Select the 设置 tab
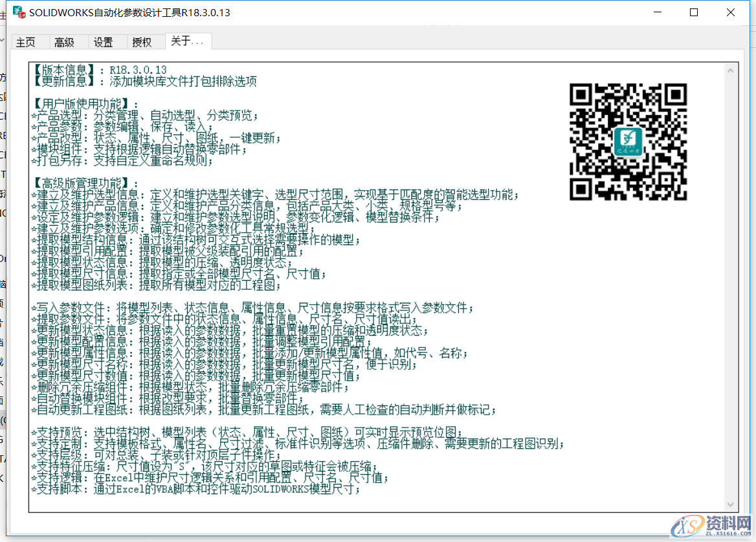The height and width of the screenshot is (542, 756). pos(103,41)
